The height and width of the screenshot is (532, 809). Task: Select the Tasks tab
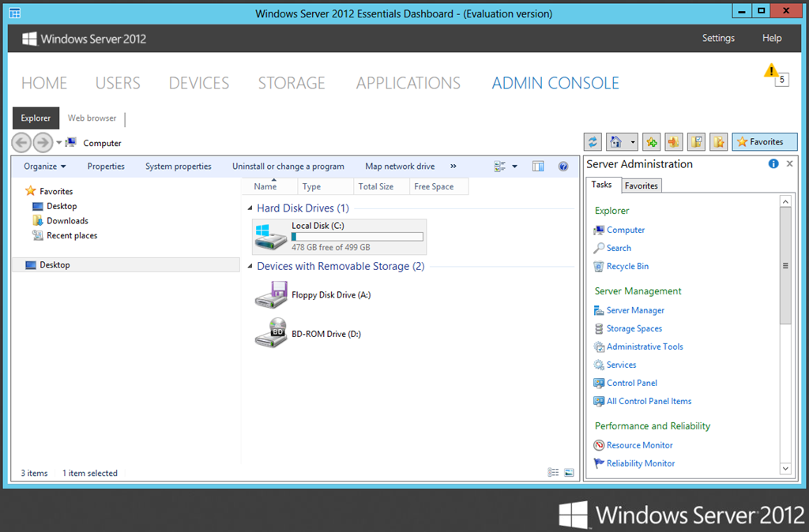click(x=601, y=185)
